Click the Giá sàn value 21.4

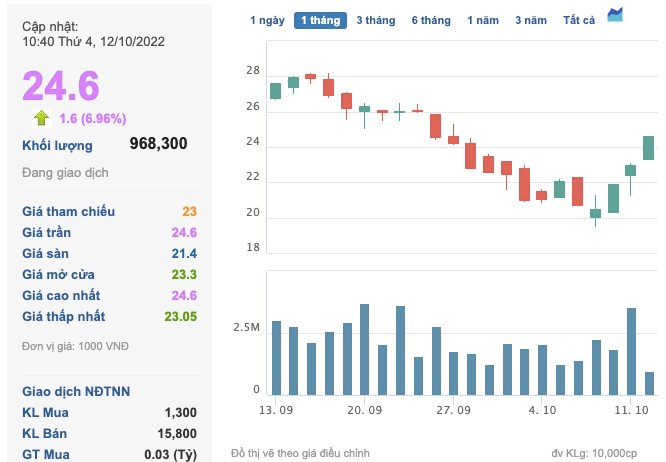(183, 253)
